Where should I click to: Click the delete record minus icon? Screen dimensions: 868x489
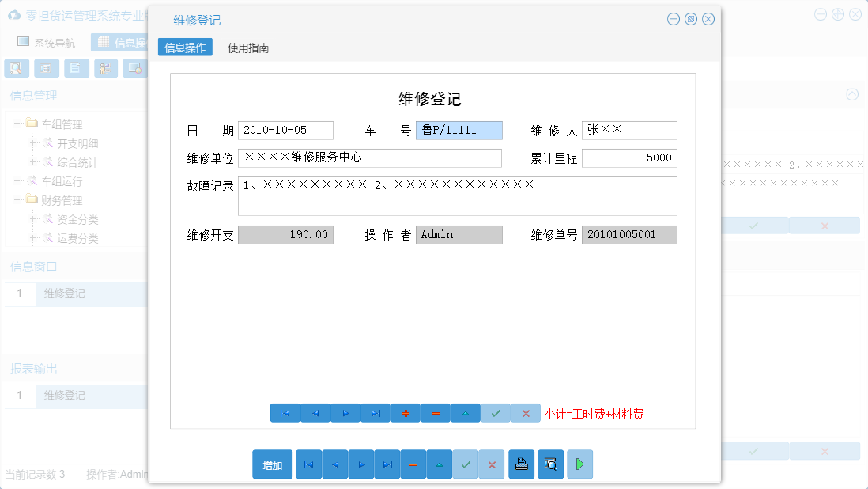coord(436,412)
